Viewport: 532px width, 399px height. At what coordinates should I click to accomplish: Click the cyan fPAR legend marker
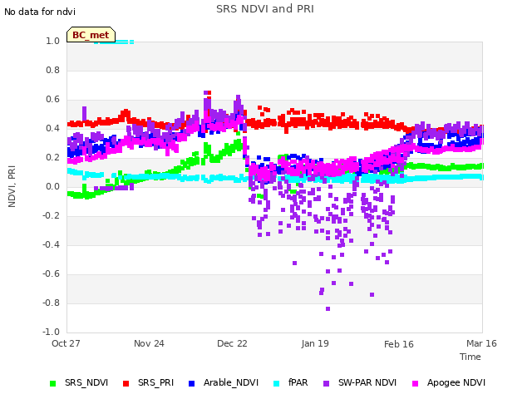277,383
